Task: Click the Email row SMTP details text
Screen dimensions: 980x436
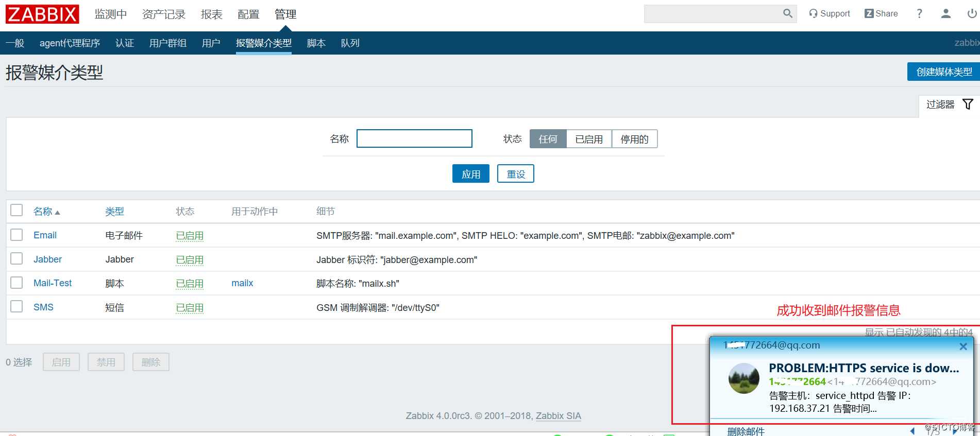Action: [526, 236]
